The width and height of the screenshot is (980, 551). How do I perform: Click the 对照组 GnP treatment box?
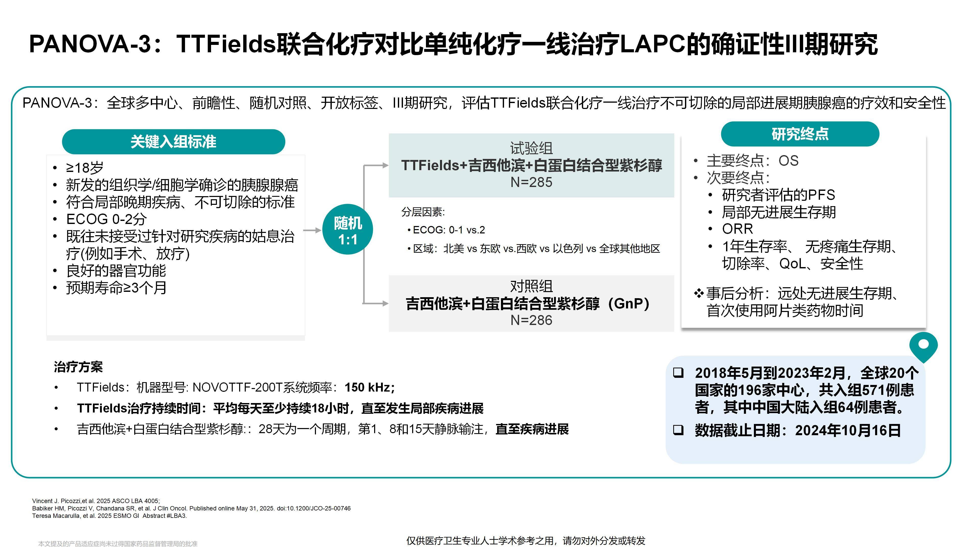point(531,304)
